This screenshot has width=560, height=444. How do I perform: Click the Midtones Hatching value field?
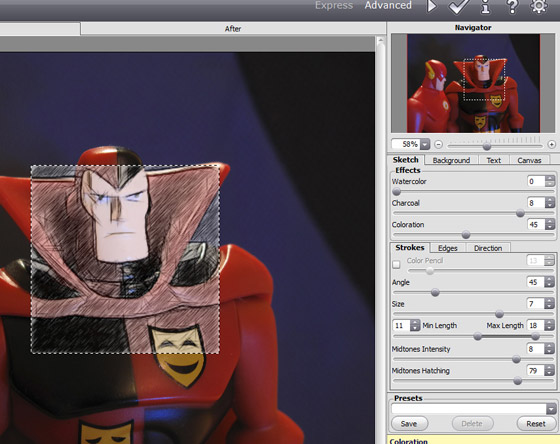[535, 370]
